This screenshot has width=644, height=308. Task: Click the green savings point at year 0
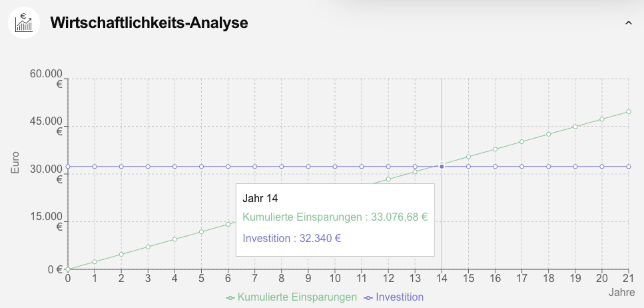(68, 269)
